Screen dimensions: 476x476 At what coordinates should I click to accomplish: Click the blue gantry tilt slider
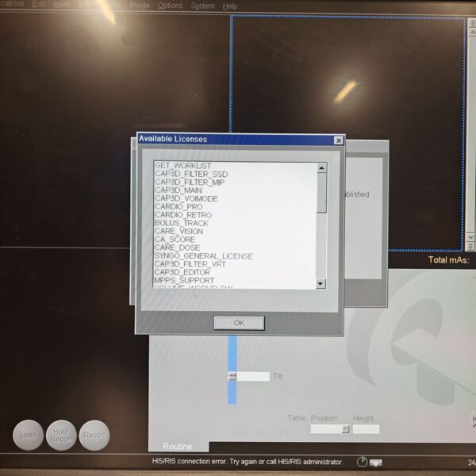pyautogui.click(x=232, y=370)
